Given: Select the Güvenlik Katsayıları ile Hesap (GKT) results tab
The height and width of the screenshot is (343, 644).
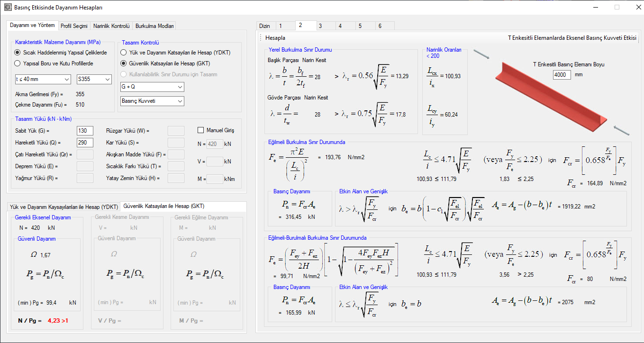Looking at the screenshot, I should coord(164,206).
